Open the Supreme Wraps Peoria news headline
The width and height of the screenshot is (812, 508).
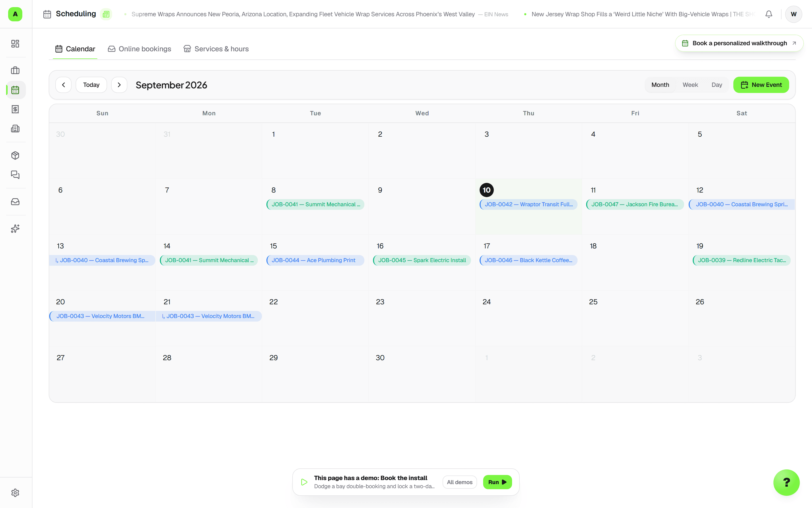[303, 14]
